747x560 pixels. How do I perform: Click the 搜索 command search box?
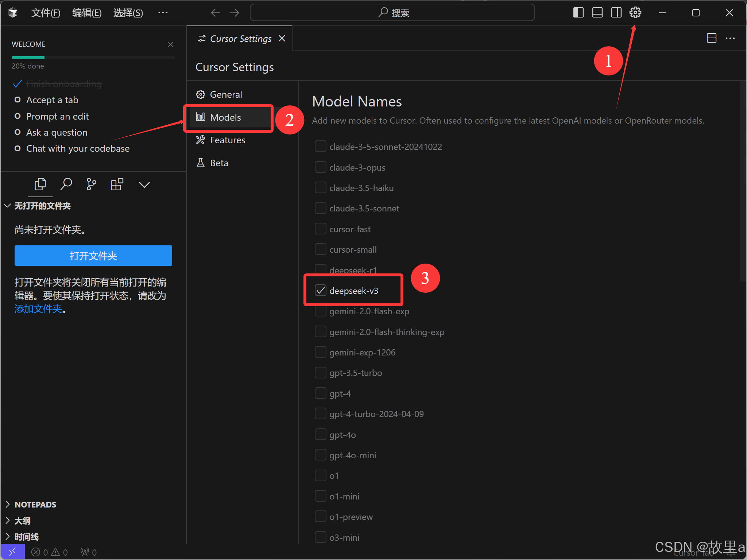392,13
